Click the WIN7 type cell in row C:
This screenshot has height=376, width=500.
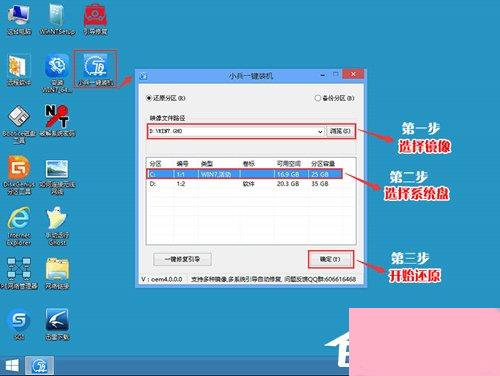point(216,174)
